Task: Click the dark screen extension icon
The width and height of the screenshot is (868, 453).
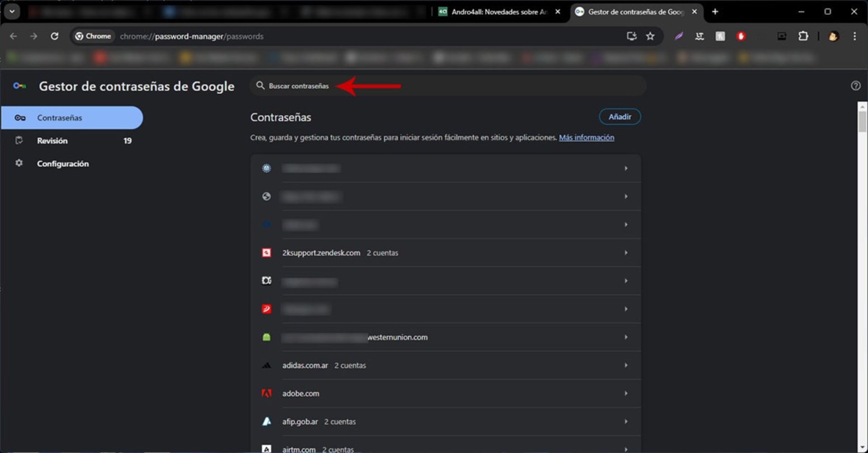Action: [x=782, y=36]
